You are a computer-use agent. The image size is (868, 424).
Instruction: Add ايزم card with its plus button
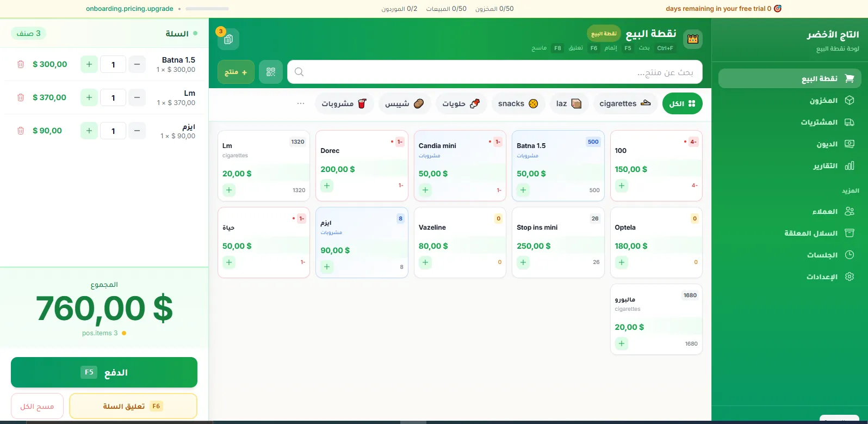coord(327,267)
